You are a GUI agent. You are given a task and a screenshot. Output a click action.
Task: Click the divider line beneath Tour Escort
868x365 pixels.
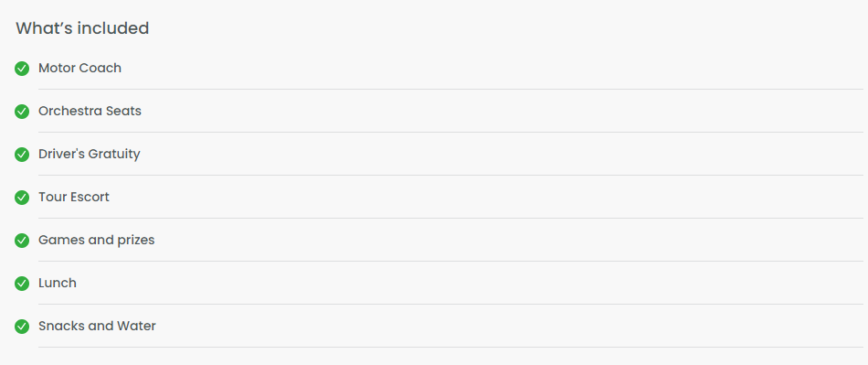click(450, 219)
